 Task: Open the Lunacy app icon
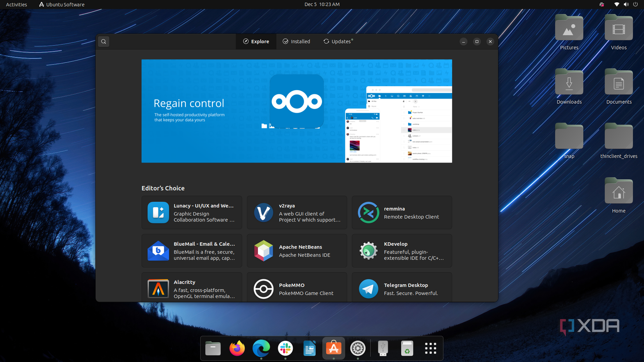click(158, 213)
